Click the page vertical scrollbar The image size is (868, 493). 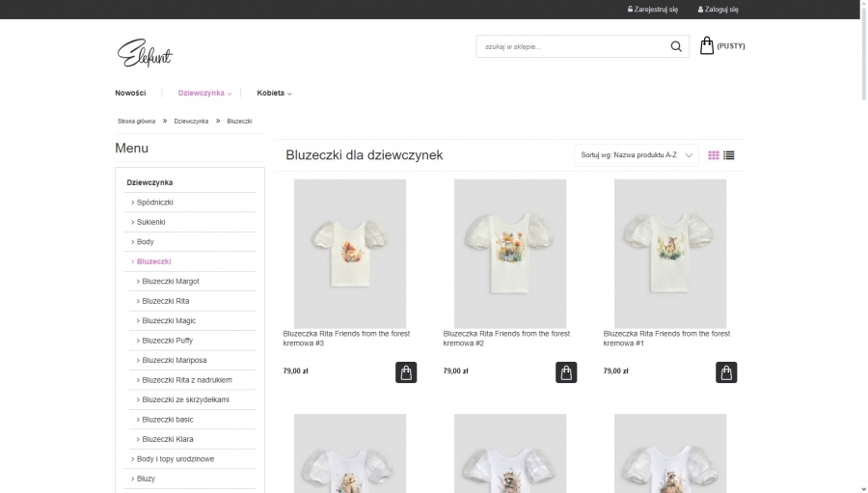point(864,53)
